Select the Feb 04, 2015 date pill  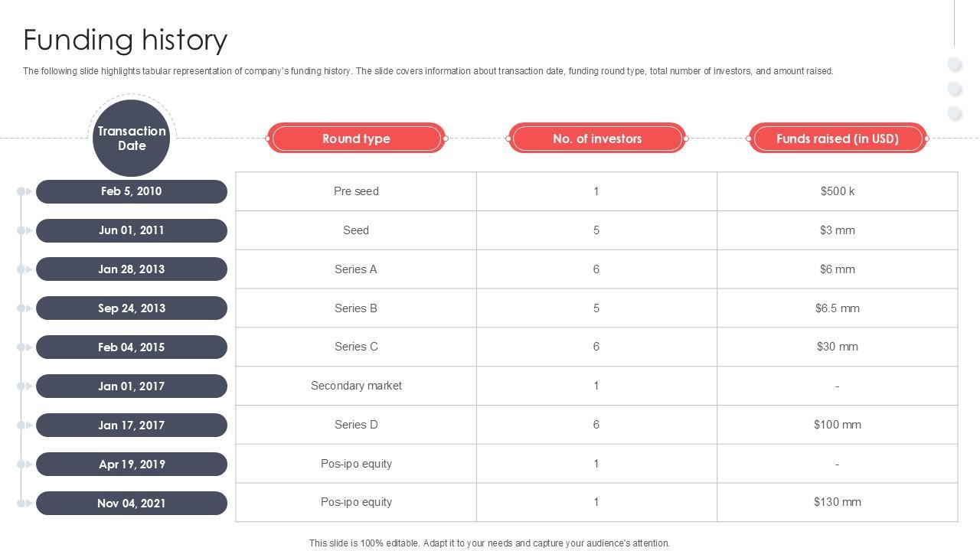coord(132,347)
